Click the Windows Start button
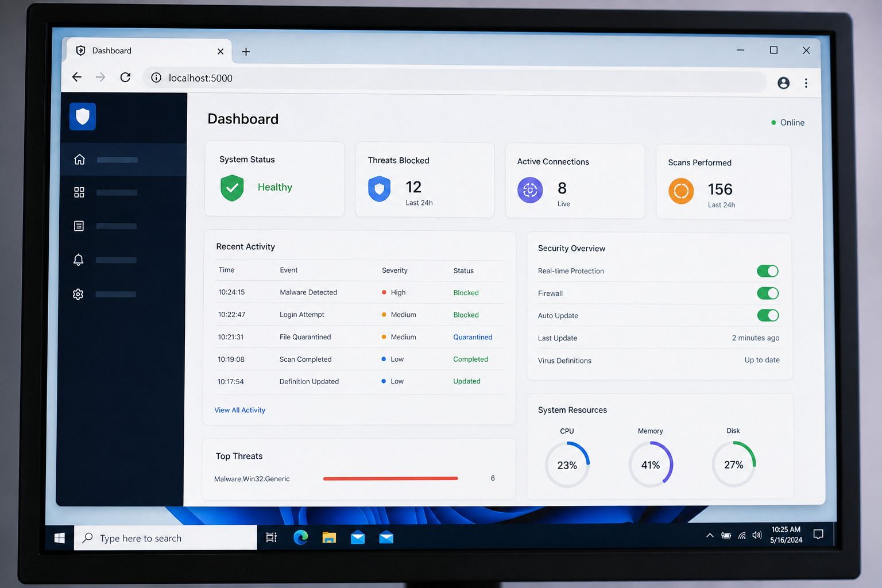The image size is (882, 588). pos(59,538)
